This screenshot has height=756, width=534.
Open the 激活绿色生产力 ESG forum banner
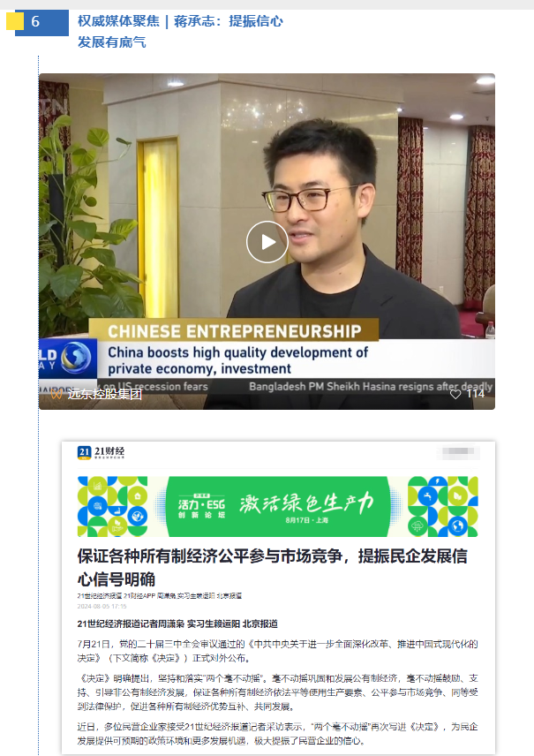(x=278, y=506)
